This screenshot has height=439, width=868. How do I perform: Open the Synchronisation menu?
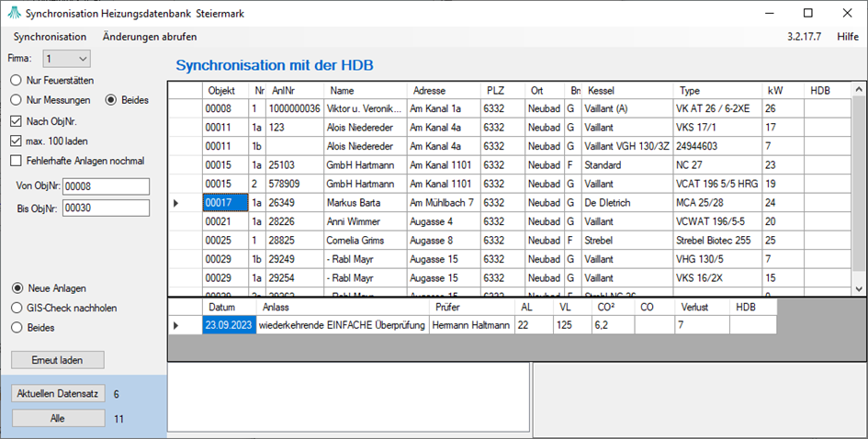(50, 37)
